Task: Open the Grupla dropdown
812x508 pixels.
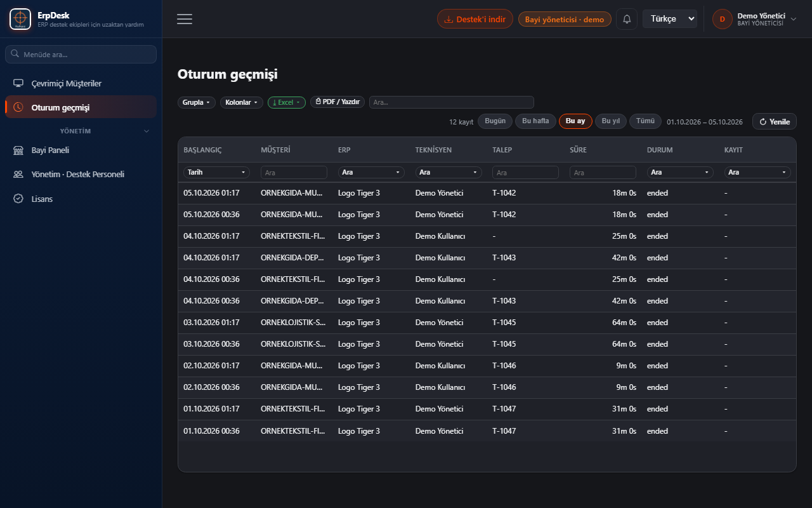Action: [x=197, y=102]
